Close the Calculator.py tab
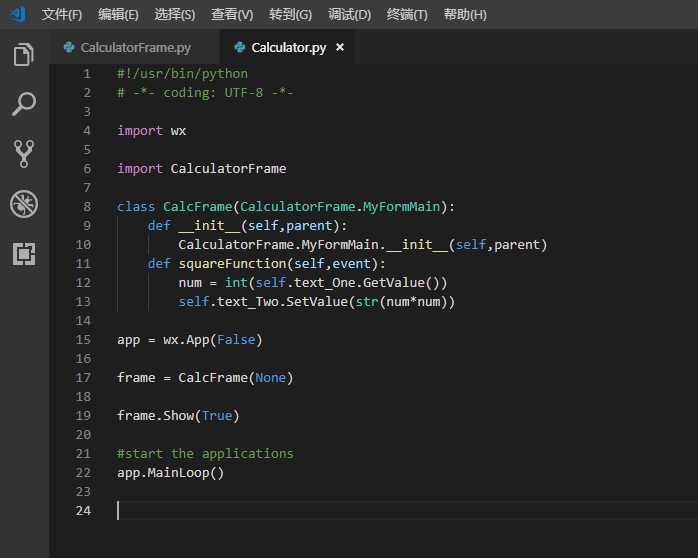The width and height of the screenshot is (698, 558). click(340, 47)
